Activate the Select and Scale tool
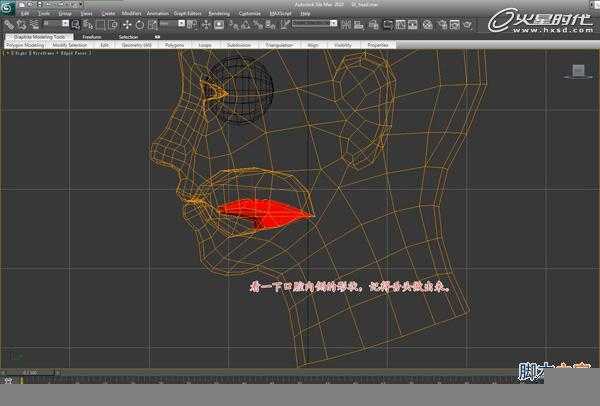The width and height of the screenshot is (600, 406). point(152,25)
